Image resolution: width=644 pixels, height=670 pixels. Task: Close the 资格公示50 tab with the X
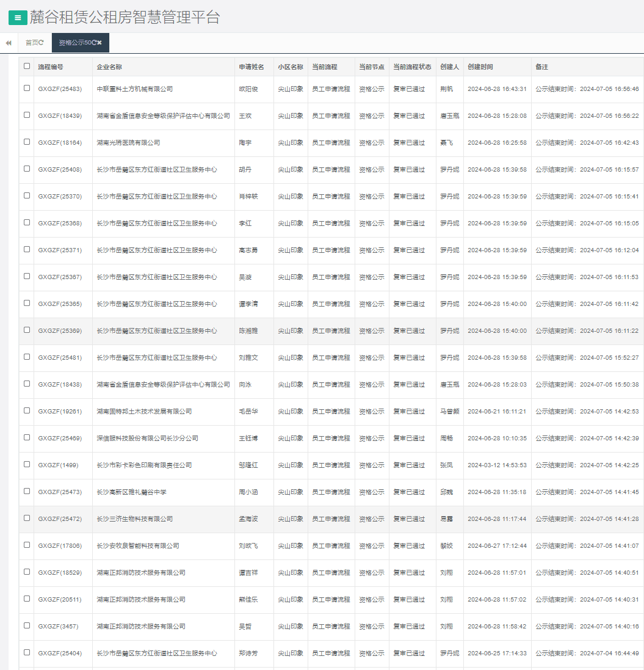pyautogui.click(x=99, y=43)
